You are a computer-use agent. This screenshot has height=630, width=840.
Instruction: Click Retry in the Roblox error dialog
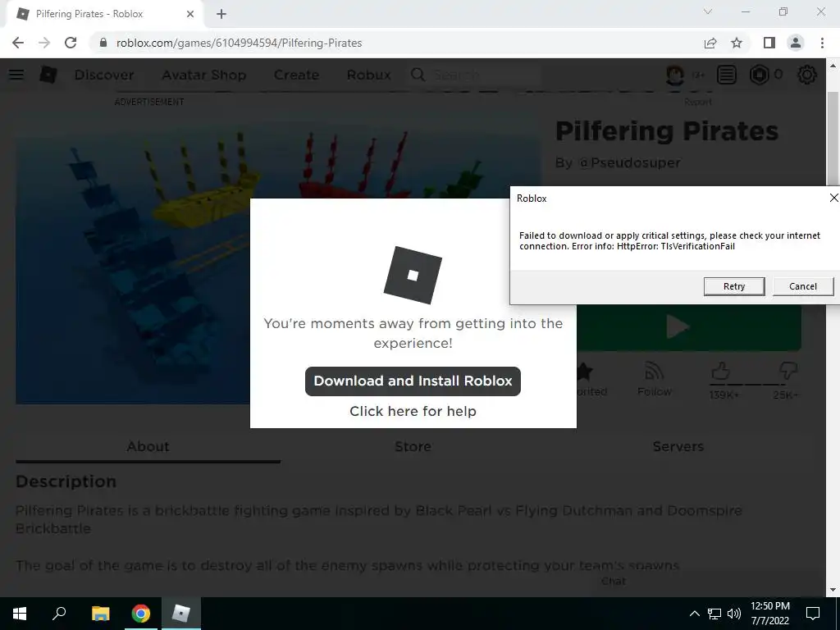pyautogui.click(x=734, y=286)
